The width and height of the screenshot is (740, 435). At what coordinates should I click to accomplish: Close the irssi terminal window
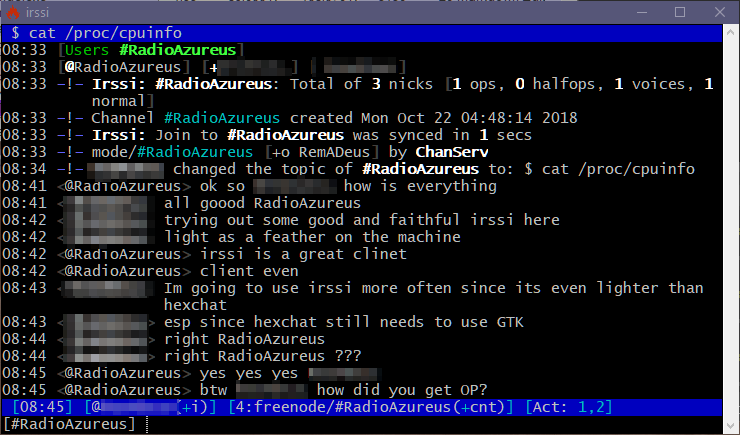pyautogui.click(x=720, y=12)
